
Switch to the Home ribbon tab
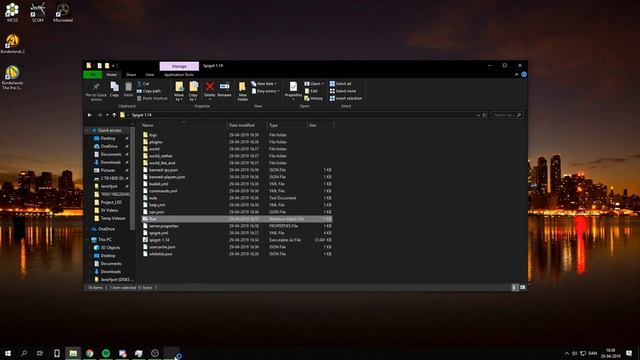pos(111,75)
